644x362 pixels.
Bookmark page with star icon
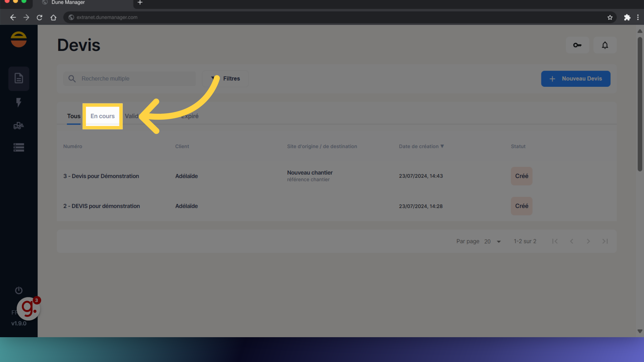tap(610, 17)
